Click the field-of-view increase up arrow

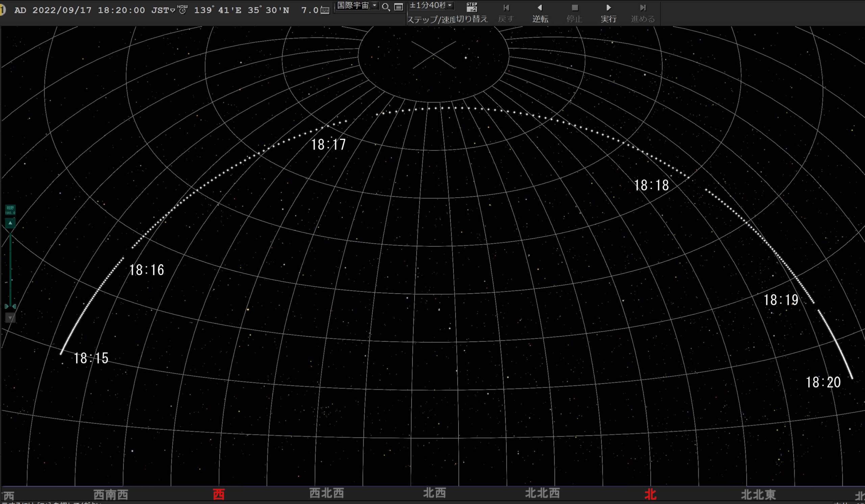coord(10,223)
